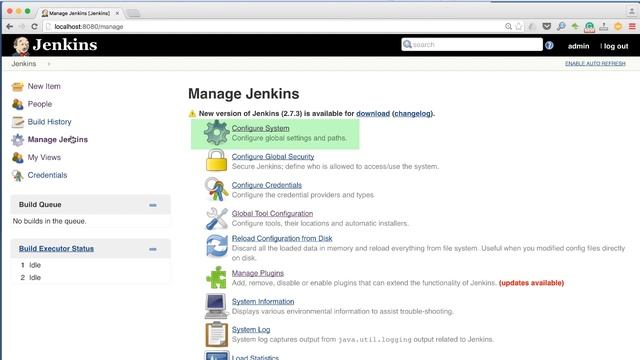Open the Manage Plugins link
The width and height of the screenshot is (640, 360).
[258, 273]
